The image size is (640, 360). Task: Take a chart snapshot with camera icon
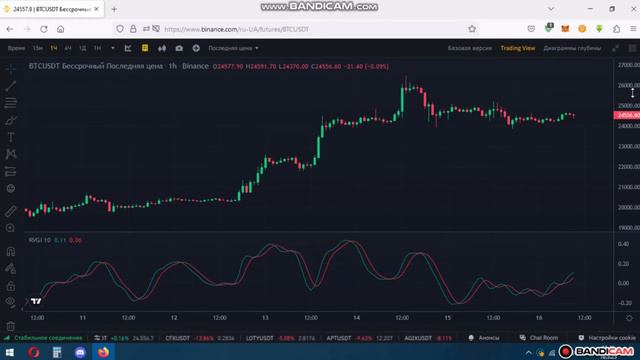179,48
